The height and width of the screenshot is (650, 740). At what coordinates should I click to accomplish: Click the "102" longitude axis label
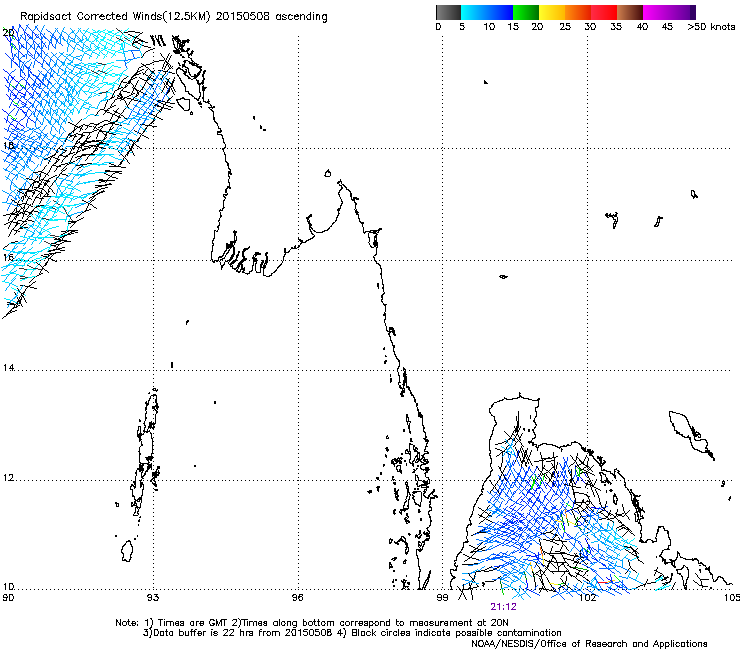pos(587,598)
